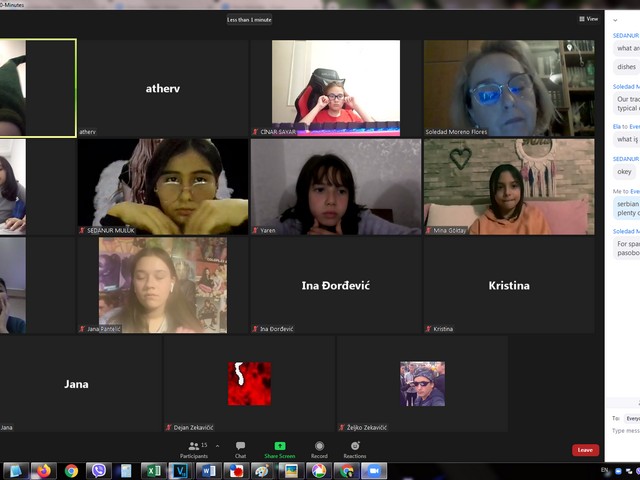The width and height of the screenshot is (640, 480).
Task: Open the View layout menu
Action: coord(588,19)
